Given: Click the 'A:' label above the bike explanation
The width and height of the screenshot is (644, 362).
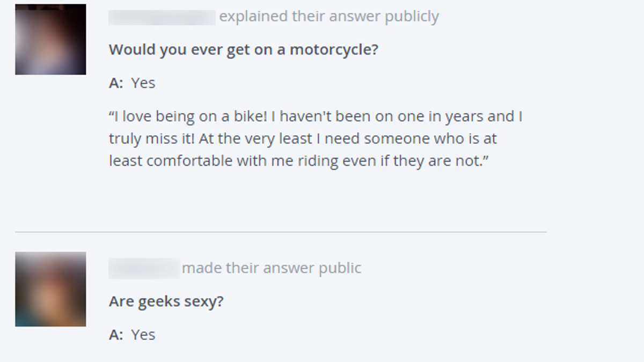Looking at the screenshot, I should point(116,83).
